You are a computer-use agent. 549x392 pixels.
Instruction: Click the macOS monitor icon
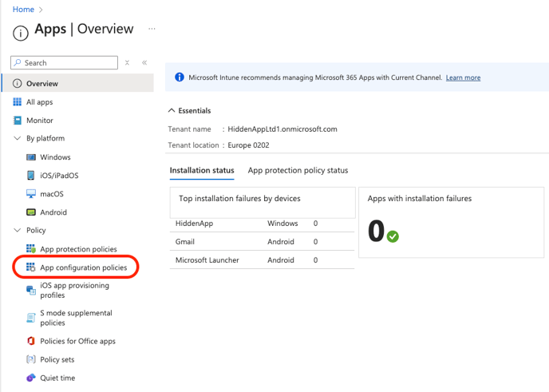point(31,194)
